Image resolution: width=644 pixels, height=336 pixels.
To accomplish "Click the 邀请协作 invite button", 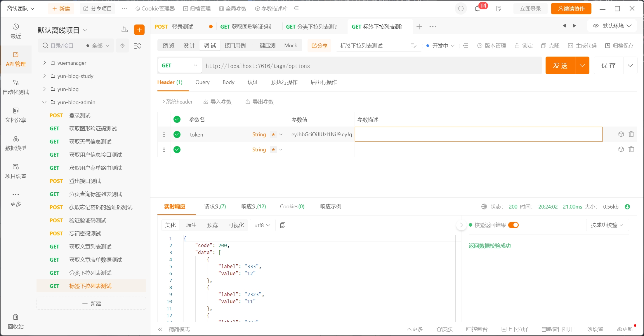I will tap(571, 9).
